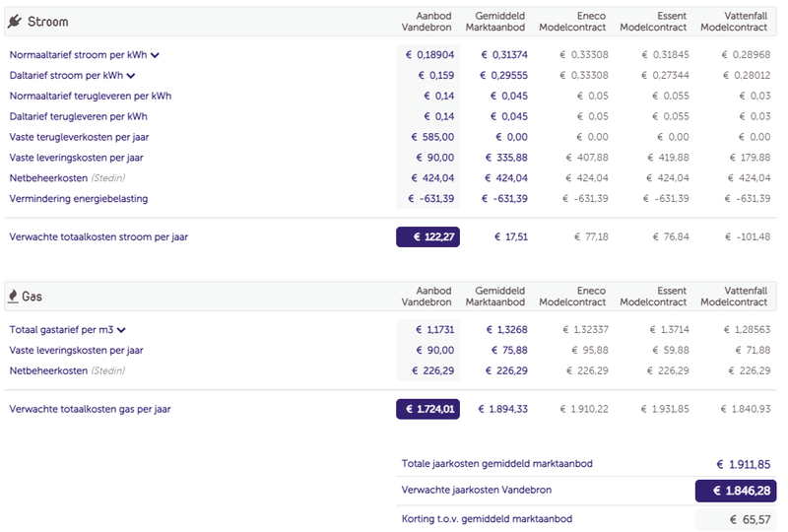788x532 pixels.
Task: Click Aanbod Vandebron header in Gas table
Action: [x=427, y=297]
